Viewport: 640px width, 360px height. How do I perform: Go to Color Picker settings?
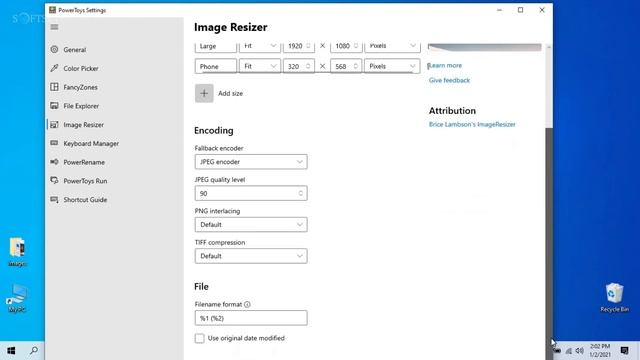click(x=81, y=69)
